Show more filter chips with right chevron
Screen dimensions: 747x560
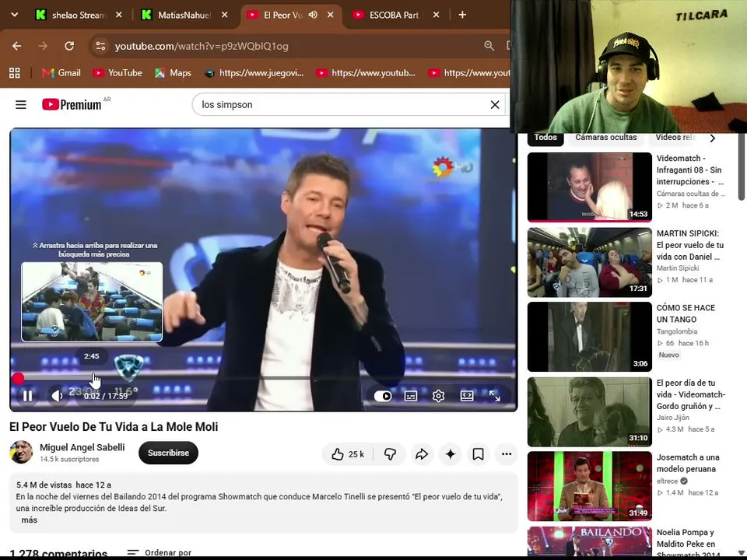tap(712, 138)
